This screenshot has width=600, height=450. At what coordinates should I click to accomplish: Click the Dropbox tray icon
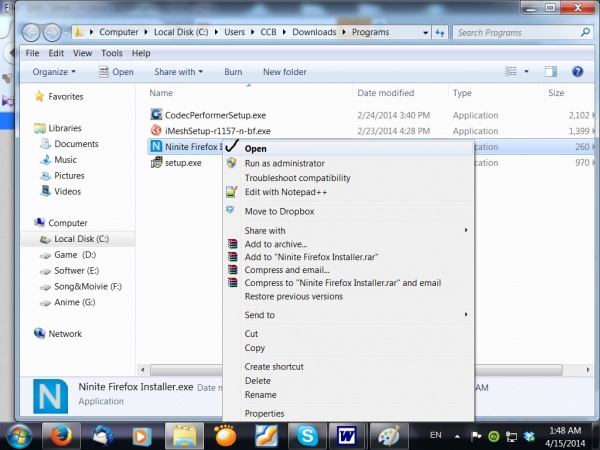pos(529,436)
